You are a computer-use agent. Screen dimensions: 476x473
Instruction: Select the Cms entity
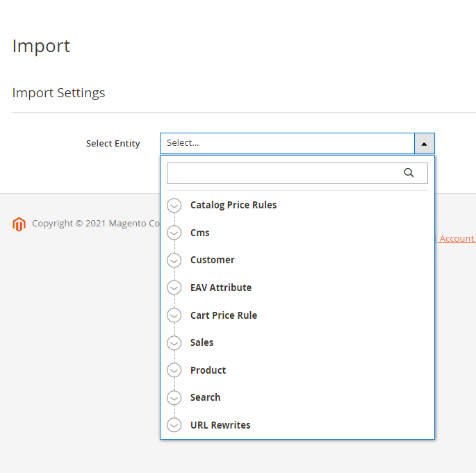click(x=199, y=233)
